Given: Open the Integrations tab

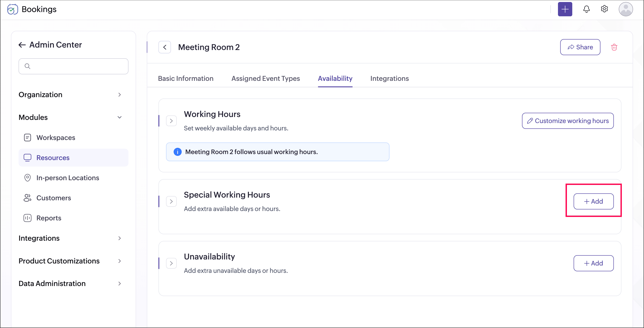Looking at the screenshot, I should 389,78.
